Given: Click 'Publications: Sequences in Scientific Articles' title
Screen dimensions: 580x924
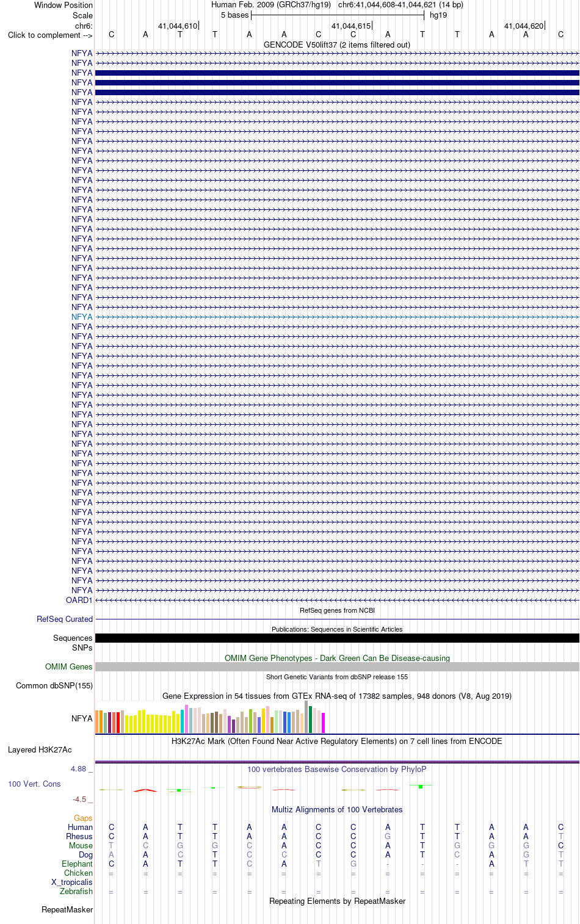Looking at the screenshot, I should coord(337,629).
